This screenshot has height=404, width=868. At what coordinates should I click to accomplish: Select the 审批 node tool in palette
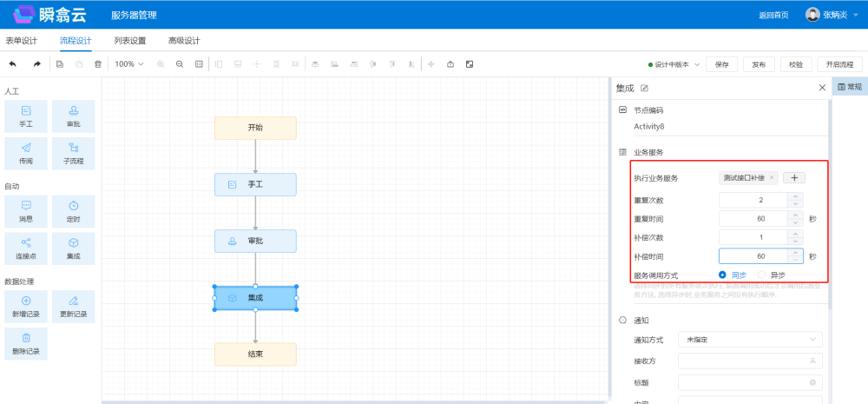[x=74, y=117]
